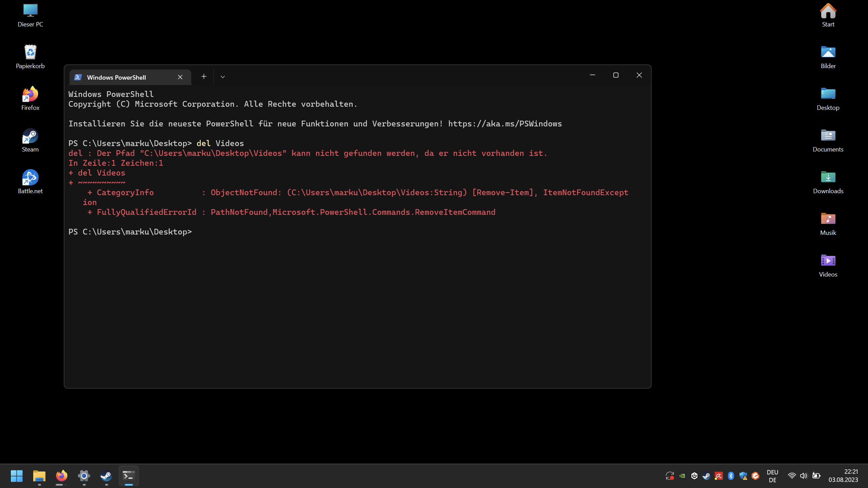Open Firefox from the taskbar
Image resolution: width=868 pixels, height=488 pixels.
pyautogui.click(x=61, y=476)
